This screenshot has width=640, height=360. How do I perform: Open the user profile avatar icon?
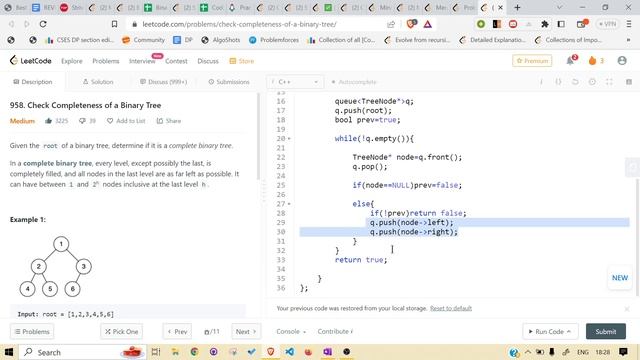click(x=622, y=61)
